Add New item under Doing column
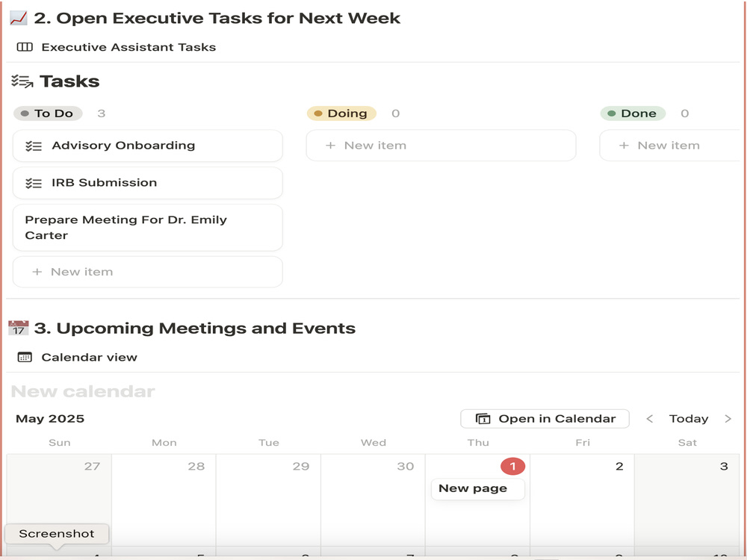The height and width of the screenshot is (560, 747). pyautogui.click(x=441, y=146)
